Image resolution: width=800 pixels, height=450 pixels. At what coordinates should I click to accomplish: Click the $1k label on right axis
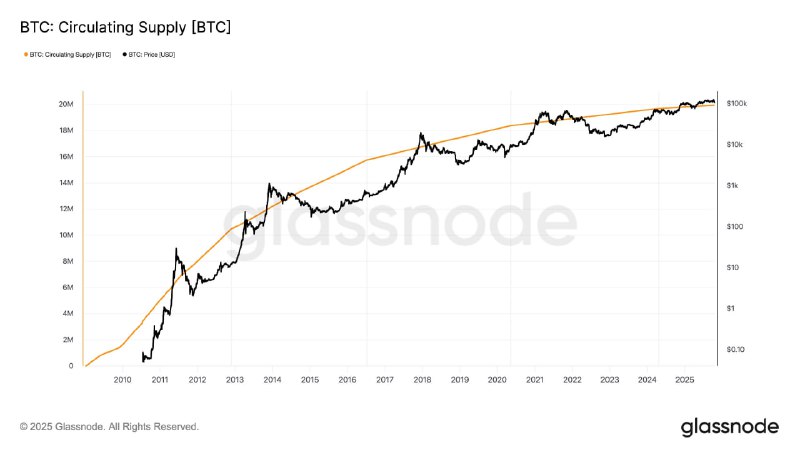click(733, 186)
